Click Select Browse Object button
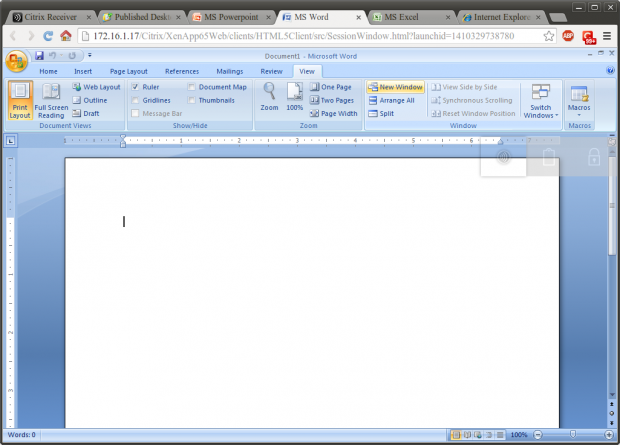The image size is (620, 445). [x=612, y=413]
